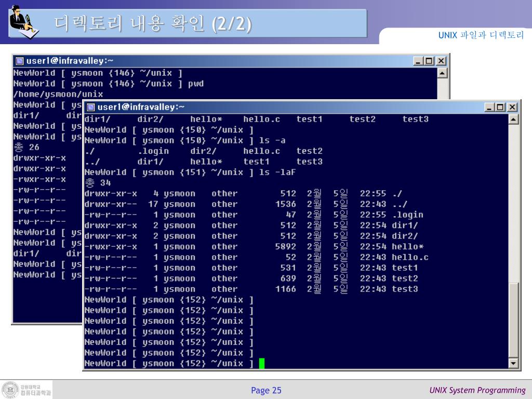Click the front window's vertical scrollbar thumb
The image size is (532, 399).
[513, 320]
